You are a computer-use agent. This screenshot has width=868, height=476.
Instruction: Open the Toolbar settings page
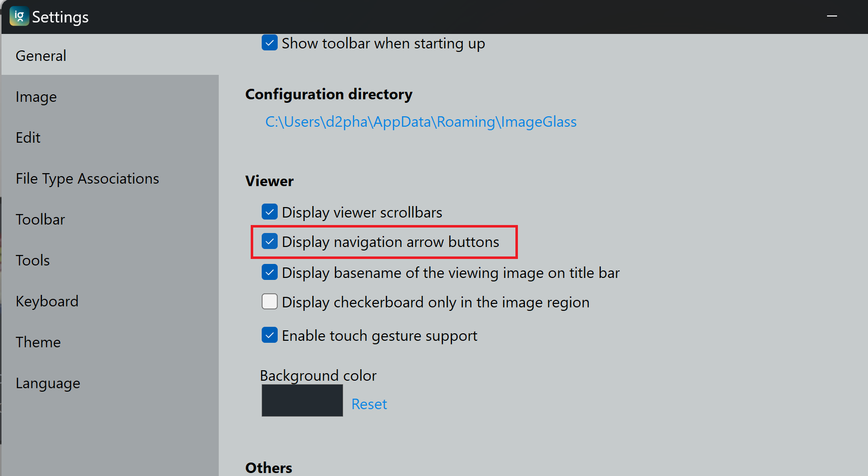(x=40, y=220)
